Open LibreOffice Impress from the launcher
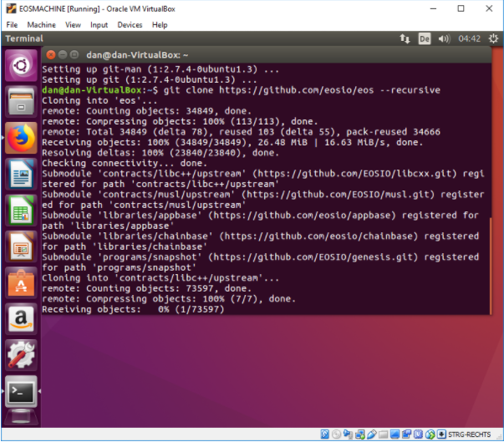This screenshot has width=504, height=442. click(21, 246)
